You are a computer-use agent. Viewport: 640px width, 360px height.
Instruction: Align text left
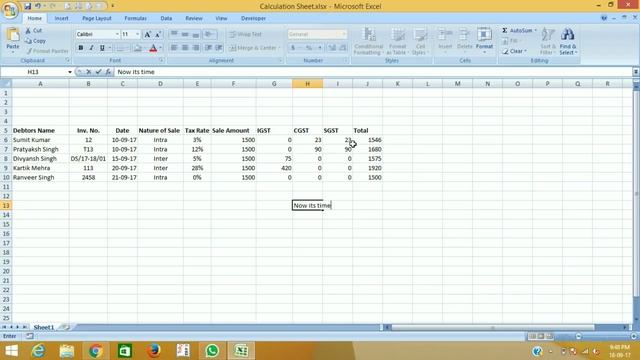click(174, 48)
